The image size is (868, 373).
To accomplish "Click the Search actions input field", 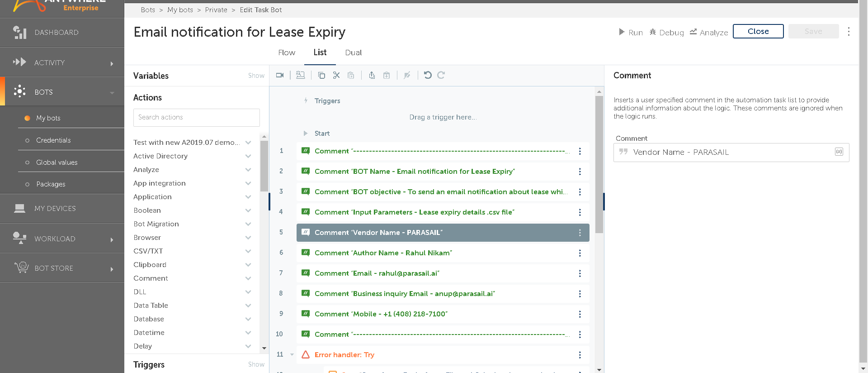I will tap(196, 118).
